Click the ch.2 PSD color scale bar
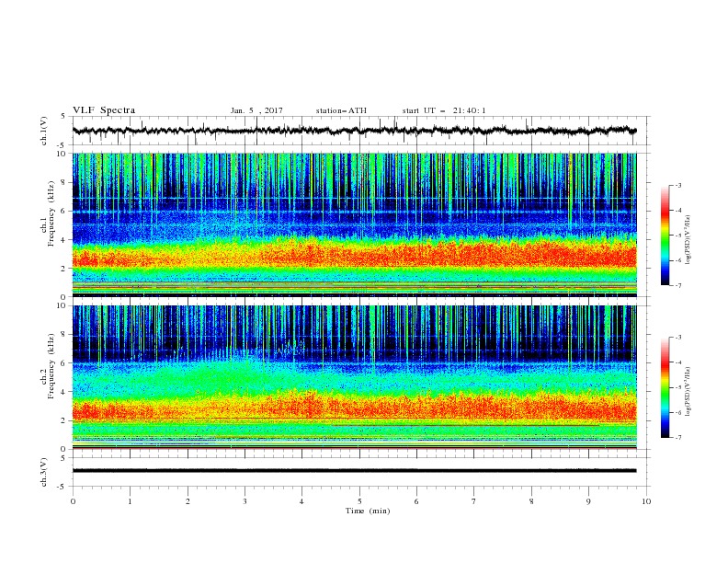Viewport: 728px width, 563px height. [x=665, y=387]
